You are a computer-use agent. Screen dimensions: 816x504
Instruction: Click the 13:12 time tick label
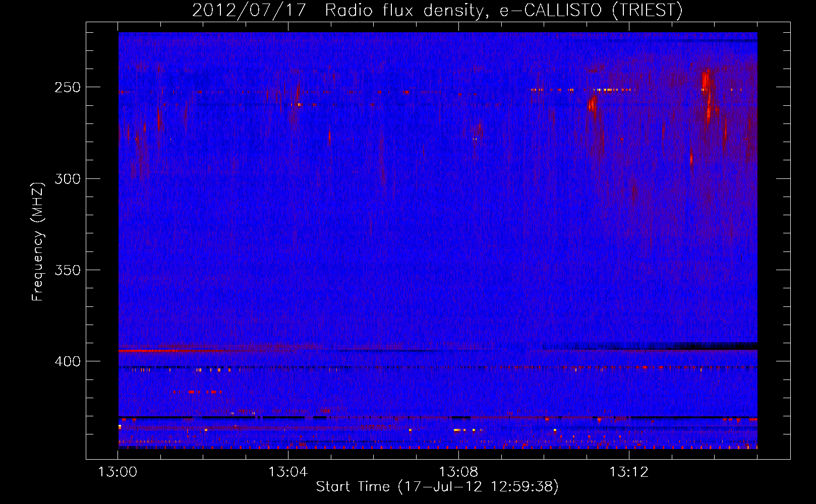[x=629, y=472]
